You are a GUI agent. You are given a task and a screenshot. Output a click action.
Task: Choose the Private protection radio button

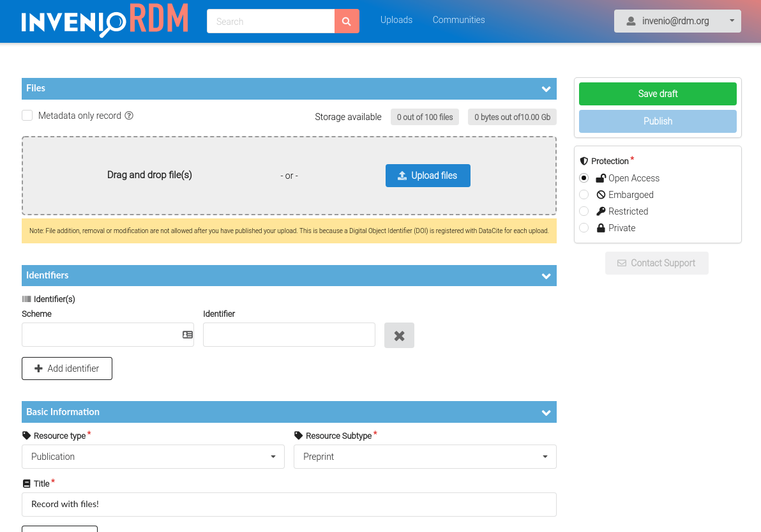pos(584,228)
